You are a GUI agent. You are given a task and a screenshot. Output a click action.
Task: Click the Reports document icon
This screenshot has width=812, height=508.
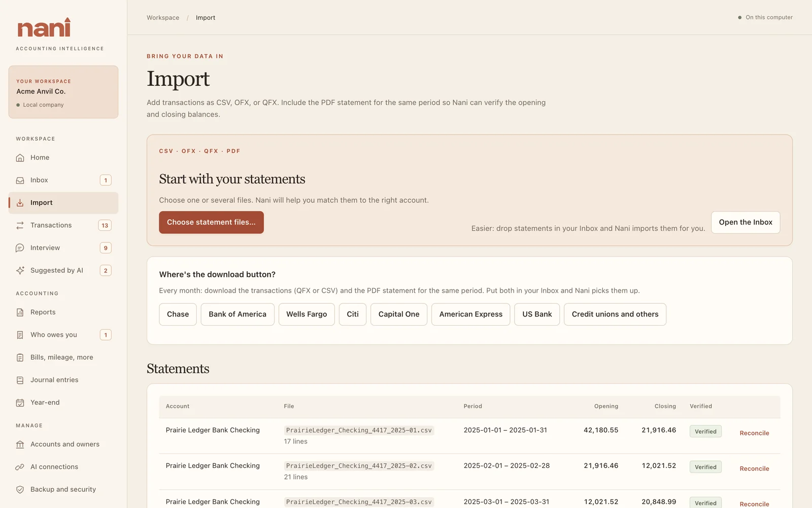point(20,312)
